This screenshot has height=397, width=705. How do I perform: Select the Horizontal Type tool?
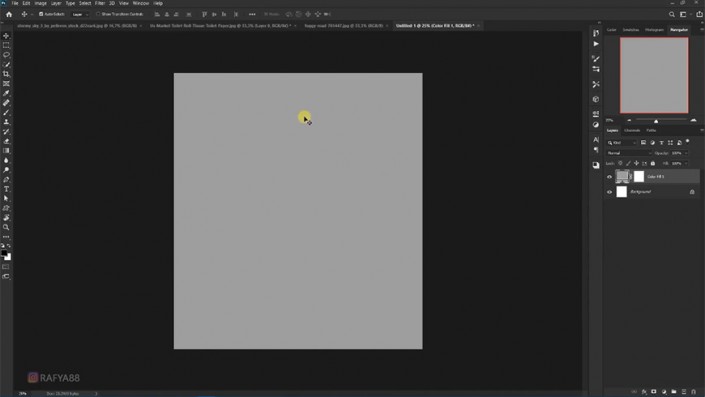click(6, 189)
